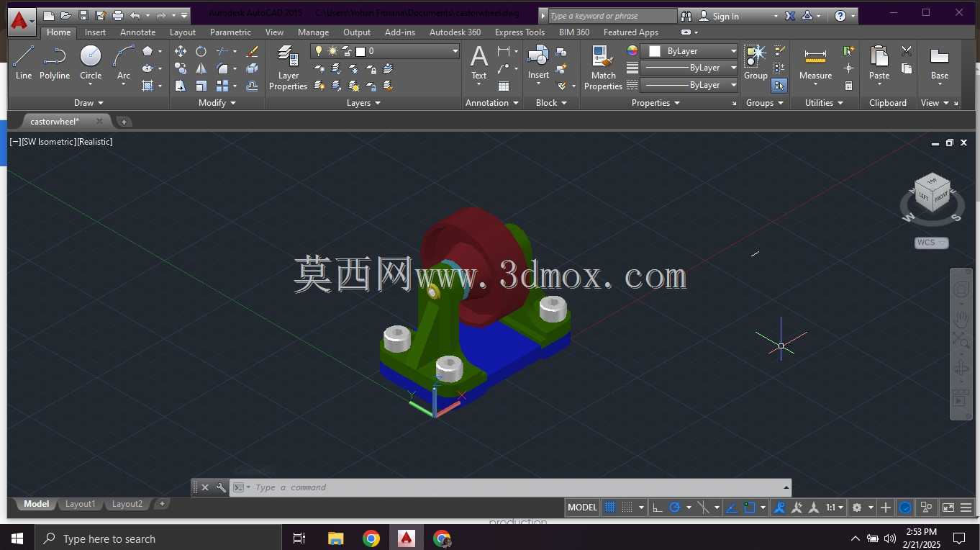
Task: Click the Text annotation tool
Action: [479, 63]
